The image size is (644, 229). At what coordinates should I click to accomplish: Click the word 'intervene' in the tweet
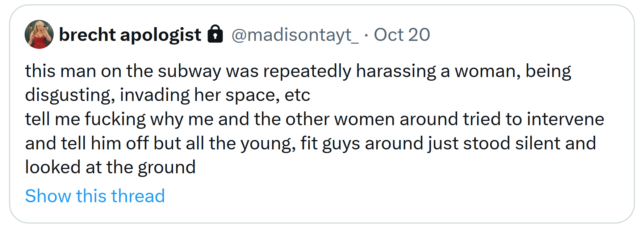565,119
